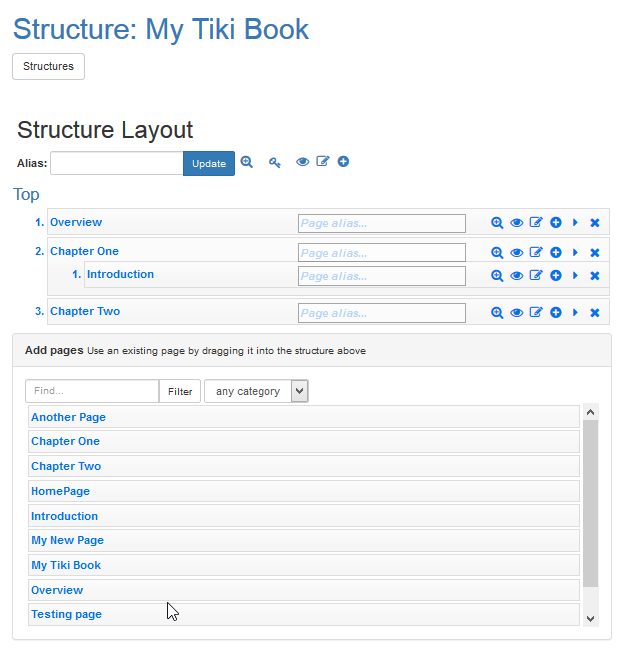623x658 pixels.
Task: Remove Chapter Two using its X icon
Action: click(595, 313)
